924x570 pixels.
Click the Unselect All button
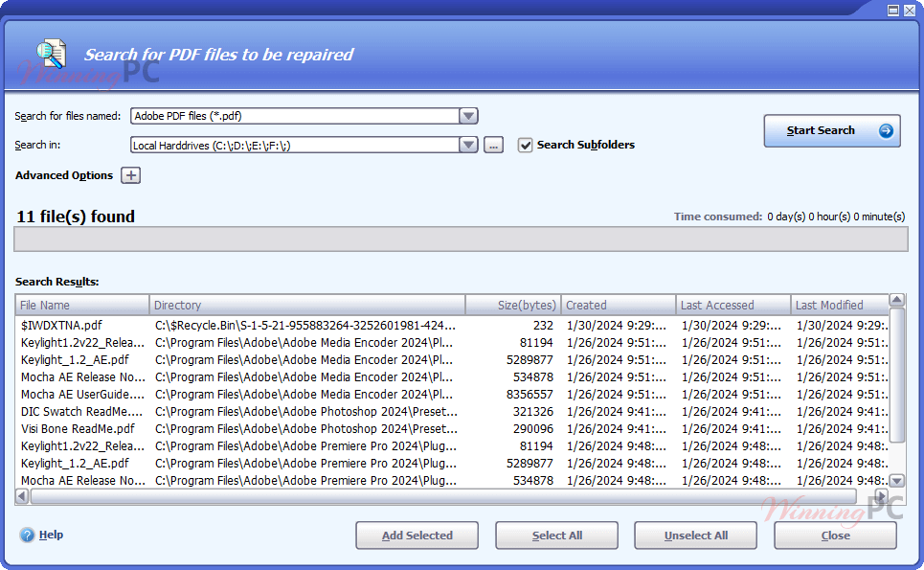(x=696, y=536)
